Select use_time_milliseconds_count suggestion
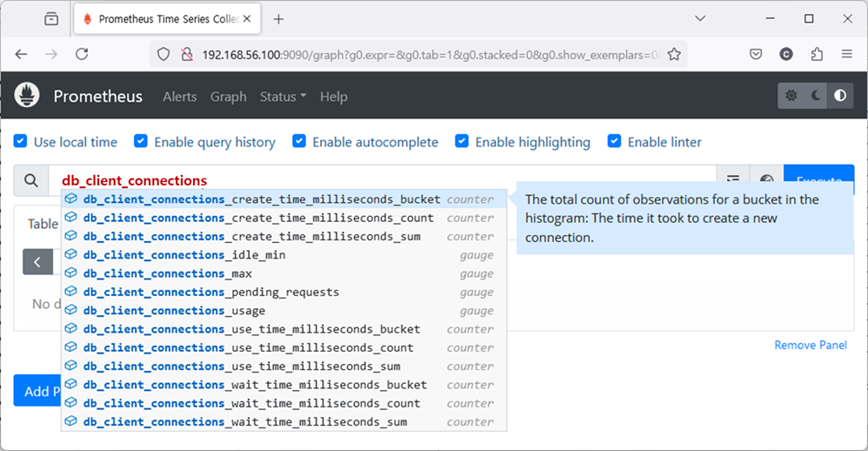868x451 pixels. pos(284,348)
